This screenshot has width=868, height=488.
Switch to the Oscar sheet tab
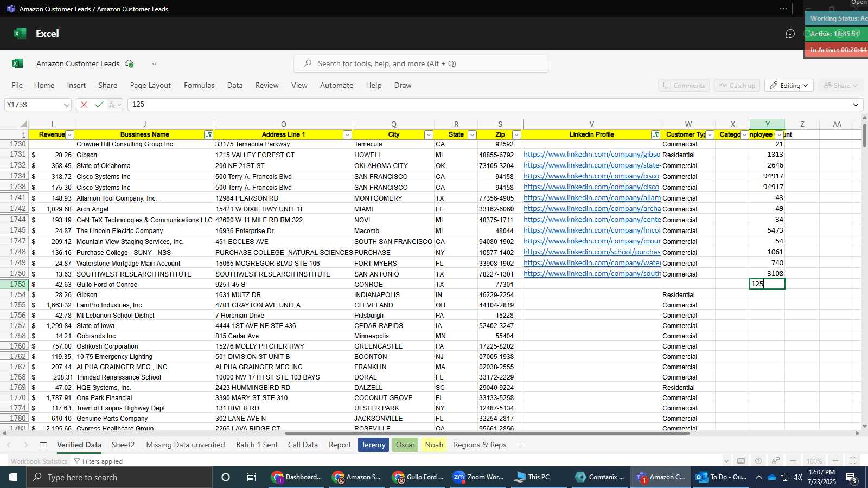405,445
